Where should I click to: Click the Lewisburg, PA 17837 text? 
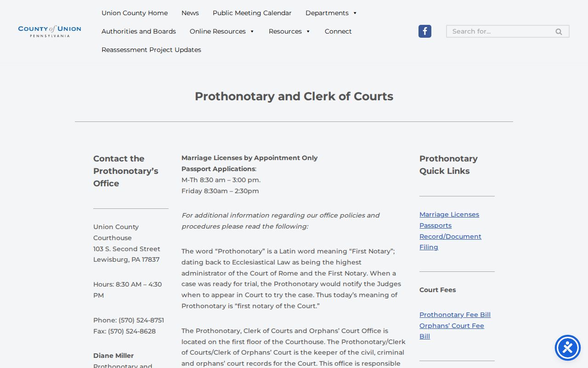(126, 259)
